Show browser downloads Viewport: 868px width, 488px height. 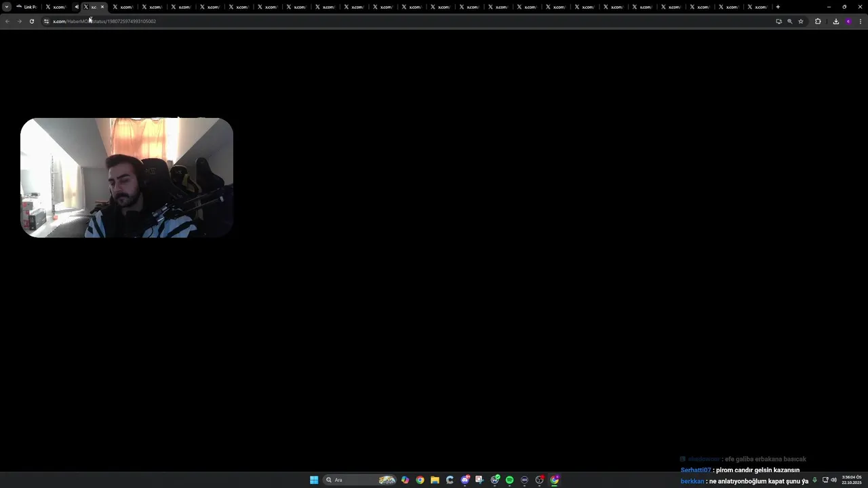(835, 21)
